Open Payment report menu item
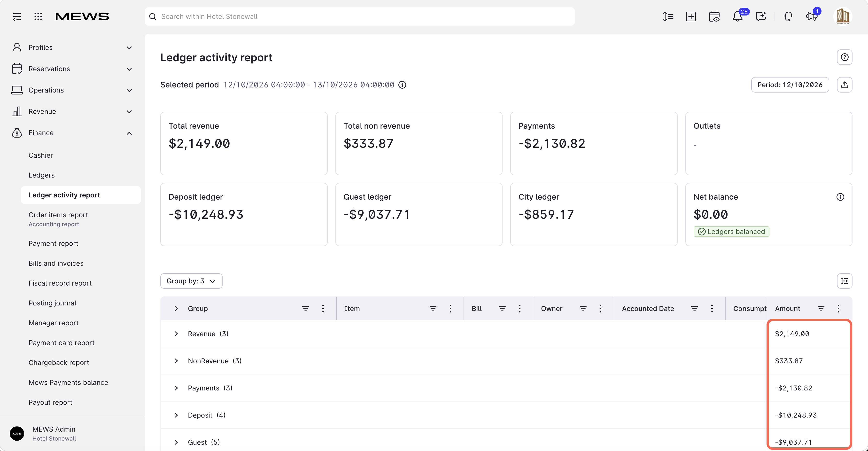The width and height of the screenshot is (868, 451). (x=53, y=243)
